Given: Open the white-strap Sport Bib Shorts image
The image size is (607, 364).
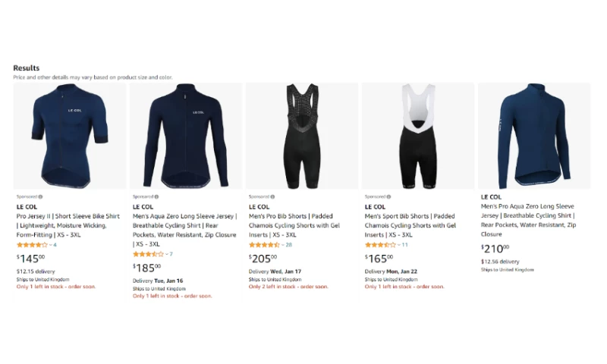Looking at the screenshot, I should click(418, 136).
